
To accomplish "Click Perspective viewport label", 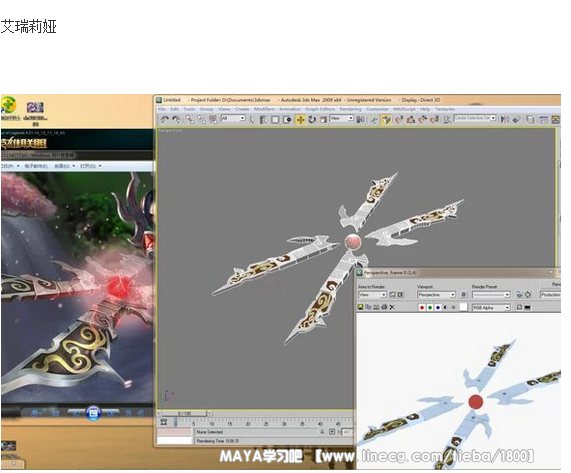I will [x=170, y=130].
